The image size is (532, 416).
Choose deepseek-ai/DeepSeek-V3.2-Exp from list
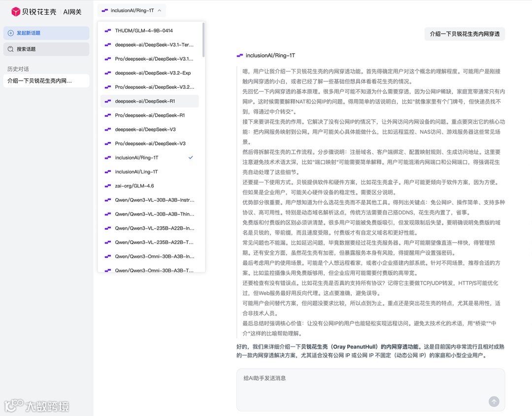tap(150, 73)
